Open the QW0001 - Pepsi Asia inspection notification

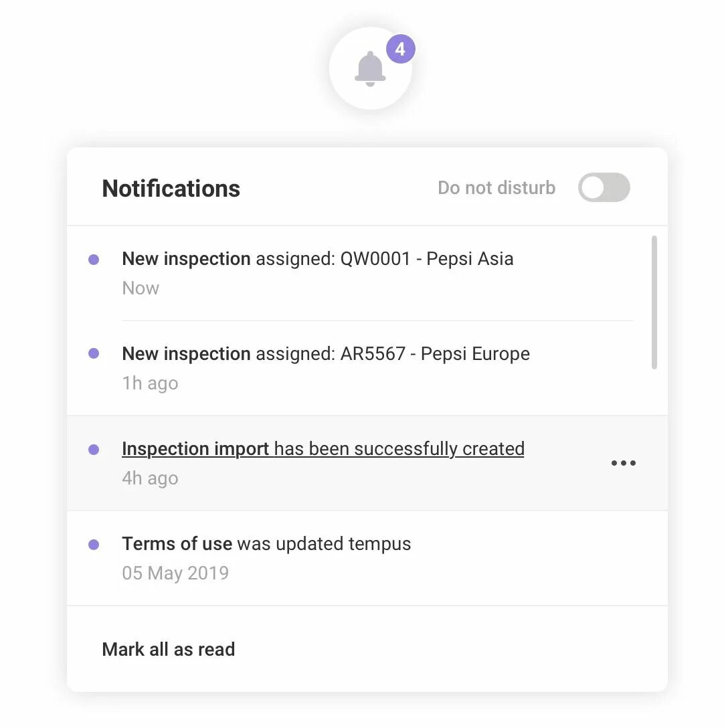[318, 259]
